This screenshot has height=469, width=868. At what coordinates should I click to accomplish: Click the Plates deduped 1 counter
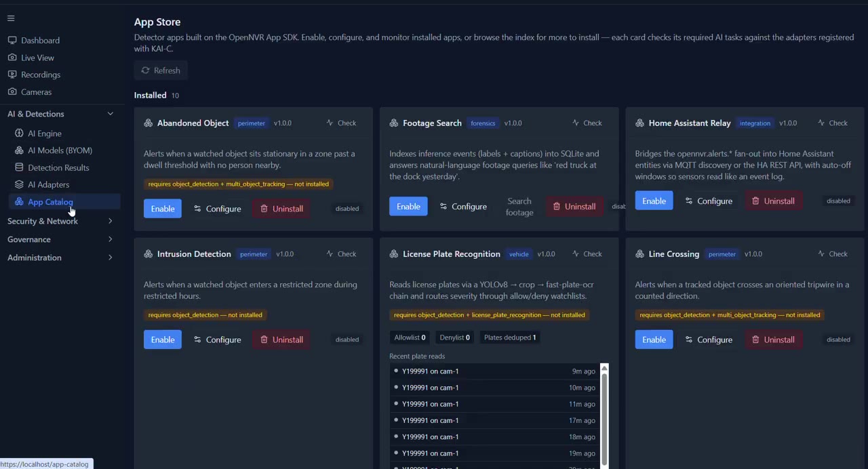tap(510, 338)
